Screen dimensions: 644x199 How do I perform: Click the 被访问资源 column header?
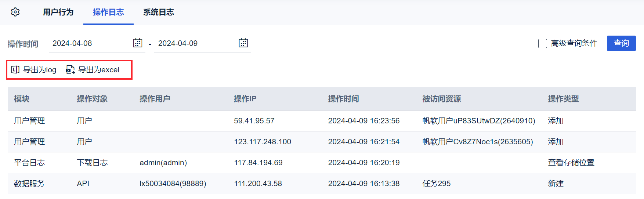coord(441,99)
